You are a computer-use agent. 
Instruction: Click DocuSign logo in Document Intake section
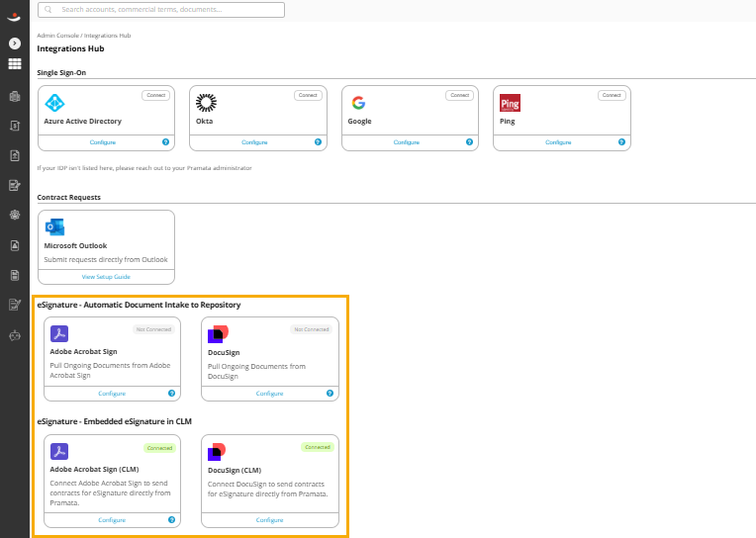[218, 334]
